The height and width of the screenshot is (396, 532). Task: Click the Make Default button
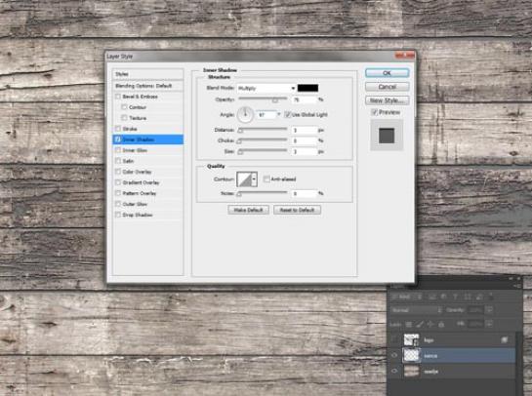(248, 210)
